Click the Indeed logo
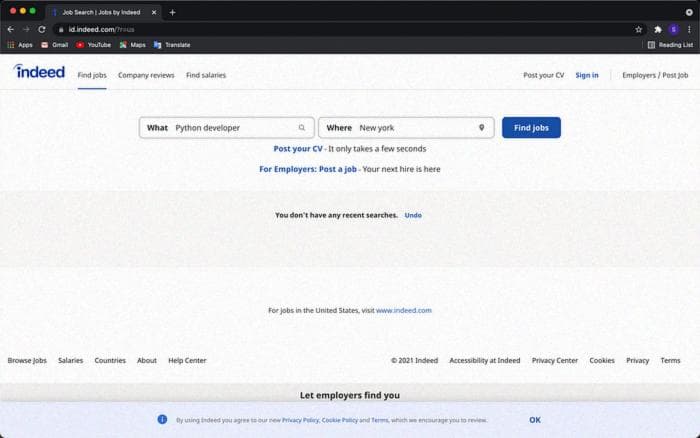The height and width of the screenshot is (438, 700). click(39, 71)
